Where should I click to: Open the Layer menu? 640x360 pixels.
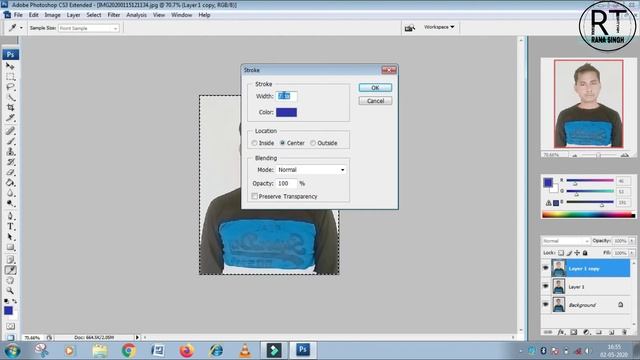(x=73, y=15)
